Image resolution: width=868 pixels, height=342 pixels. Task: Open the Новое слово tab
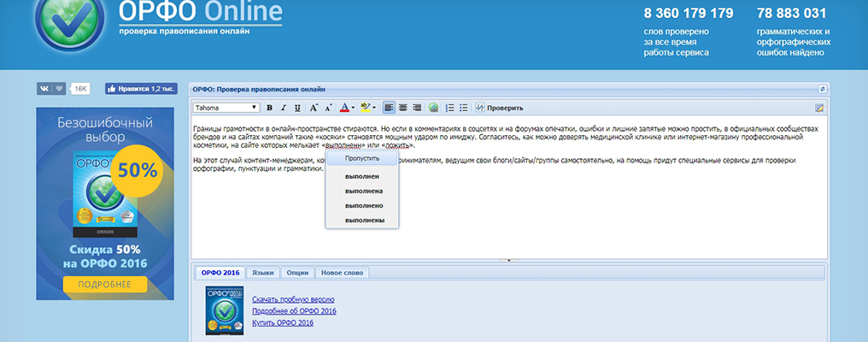click(342, 273)
